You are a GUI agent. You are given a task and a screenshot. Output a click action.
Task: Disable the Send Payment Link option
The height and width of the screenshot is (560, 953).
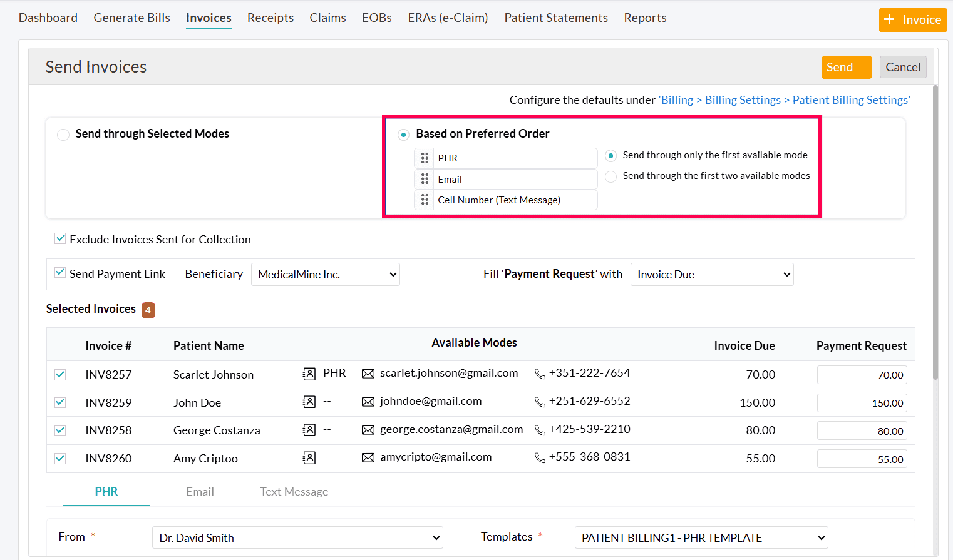tap(60, 273)
